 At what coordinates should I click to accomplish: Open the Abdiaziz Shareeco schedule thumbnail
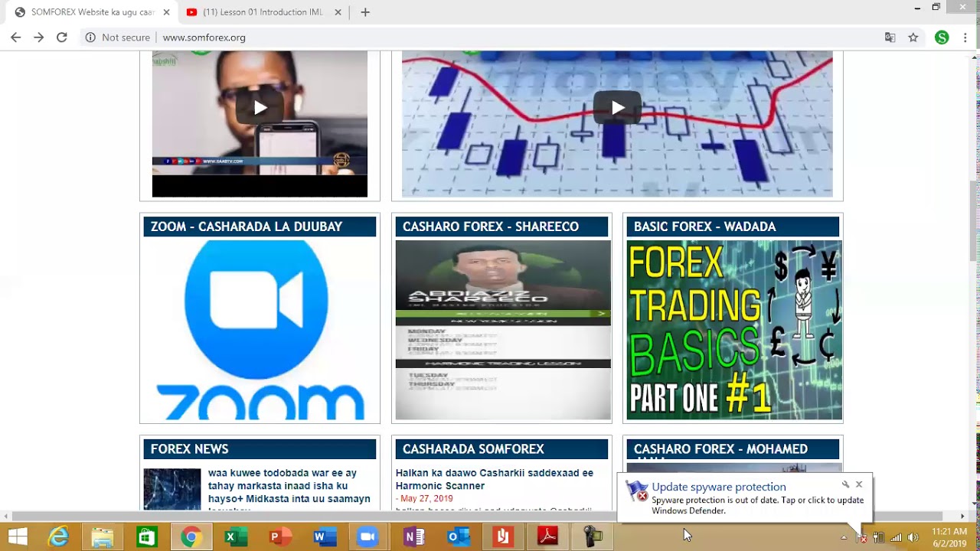tap(503, 330)
